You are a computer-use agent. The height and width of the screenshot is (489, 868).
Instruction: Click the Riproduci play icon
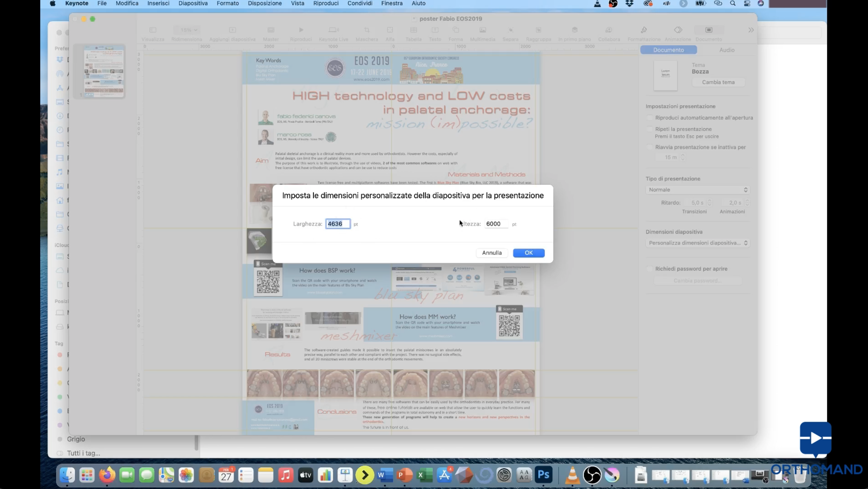click(x=301, y=30)
